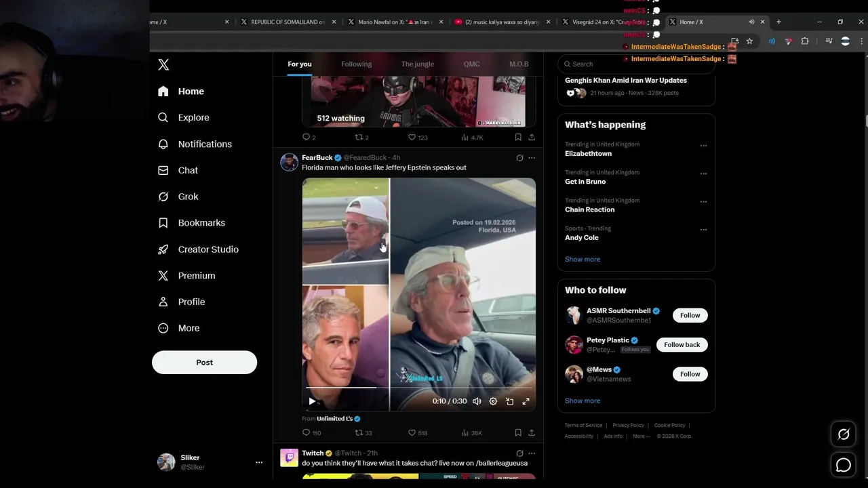Follow @Mews account
This screenshot has width=868, height=488.
point(690,374)
